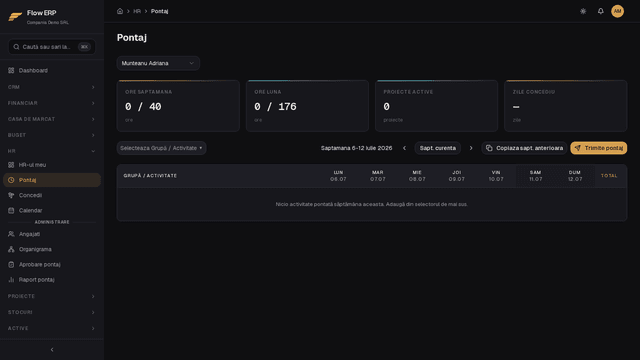640x360 pixels.
Task: Click the MIE 08.07 column header
Action: coord(417,176)
